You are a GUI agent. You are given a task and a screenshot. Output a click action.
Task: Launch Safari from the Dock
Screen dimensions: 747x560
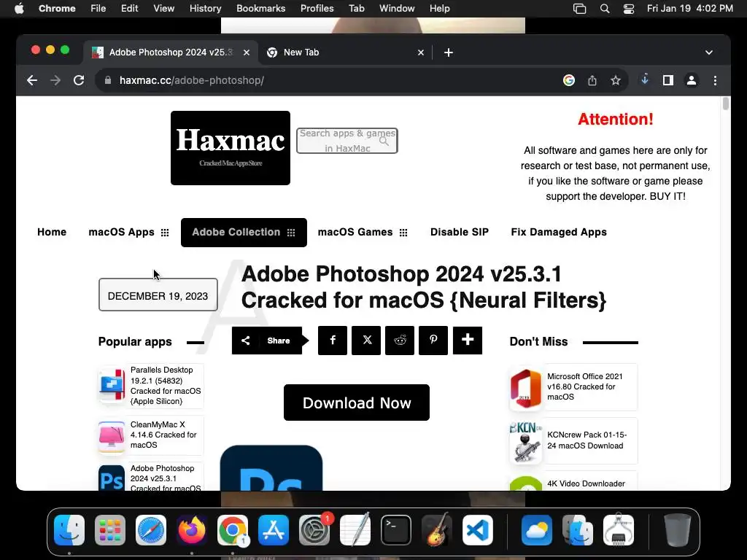151,530
